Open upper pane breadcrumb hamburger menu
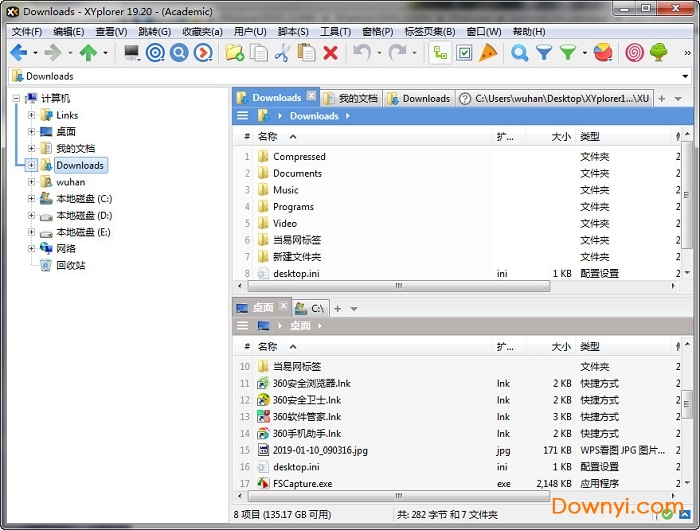This screenshot has width=700, height=530. (242, 116)
